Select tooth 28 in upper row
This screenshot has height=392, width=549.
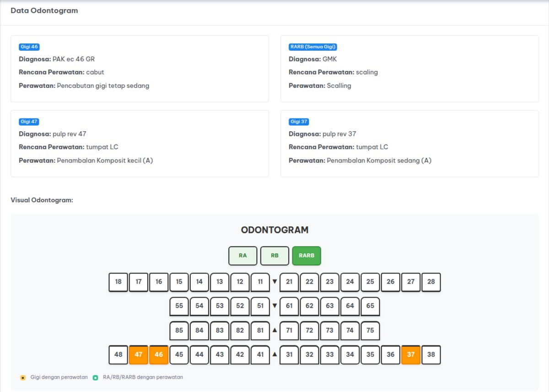coord(431,282)
